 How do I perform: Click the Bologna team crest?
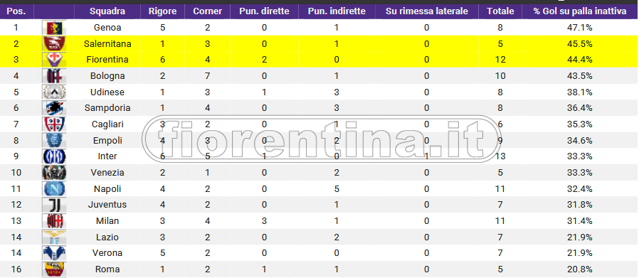[x=54, y=76]
